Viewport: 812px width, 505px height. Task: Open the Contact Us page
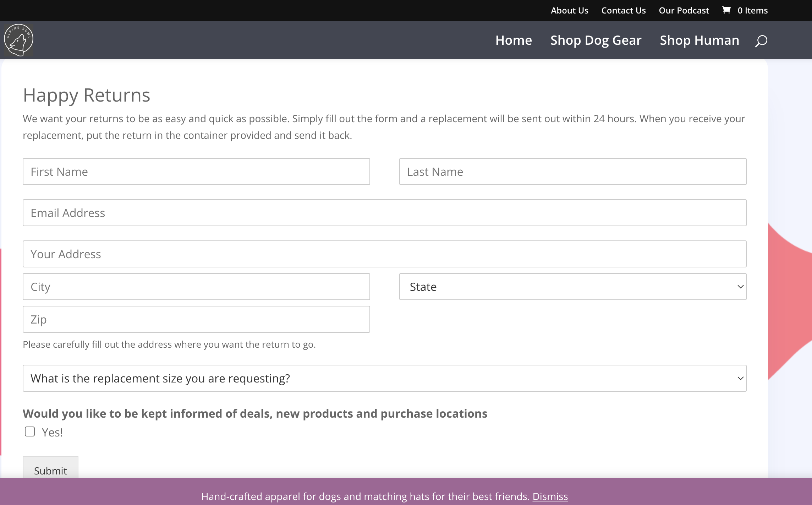pos(623,10)
